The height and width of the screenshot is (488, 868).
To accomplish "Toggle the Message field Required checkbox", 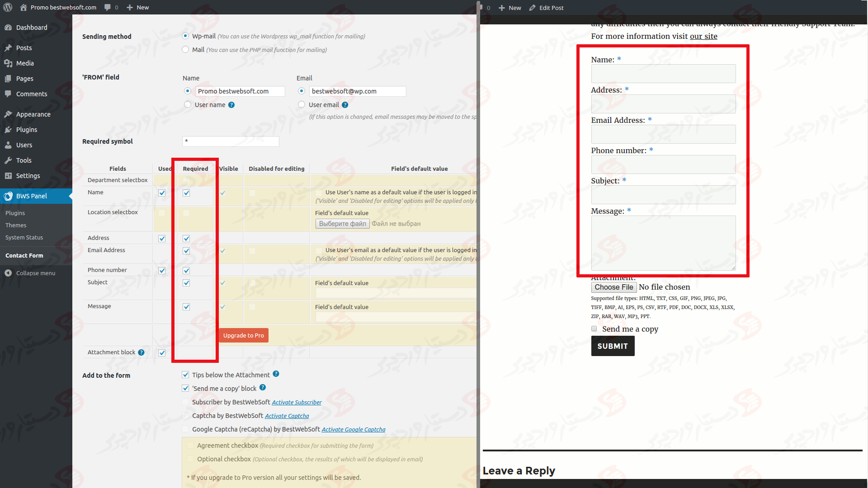I will pyautogui.click(x=187, y=307).
